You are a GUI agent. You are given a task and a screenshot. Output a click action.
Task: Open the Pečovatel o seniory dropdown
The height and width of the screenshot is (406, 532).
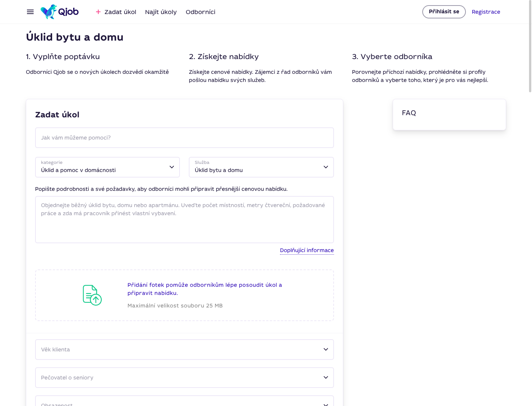pos(184,378)
